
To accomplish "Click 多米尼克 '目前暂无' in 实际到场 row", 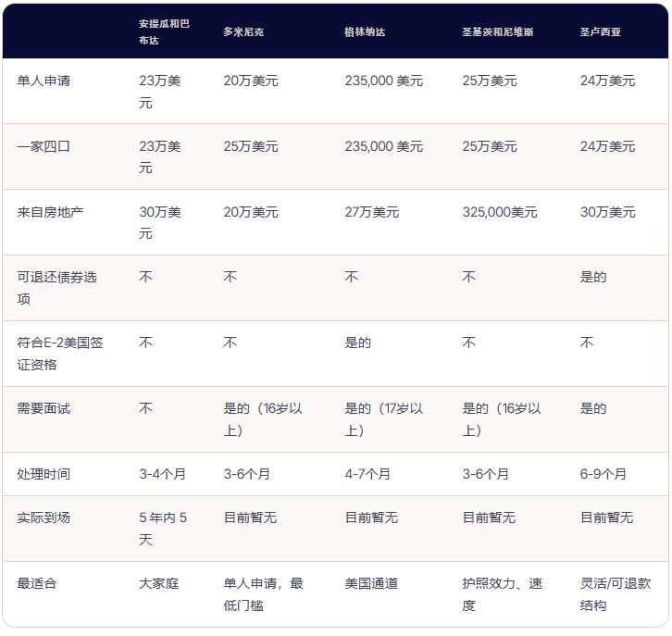I will point(250,518).
